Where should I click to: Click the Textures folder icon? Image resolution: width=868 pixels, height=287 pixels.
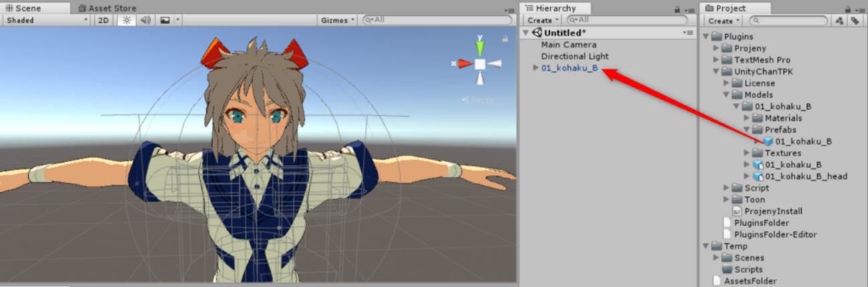(758, 153)
